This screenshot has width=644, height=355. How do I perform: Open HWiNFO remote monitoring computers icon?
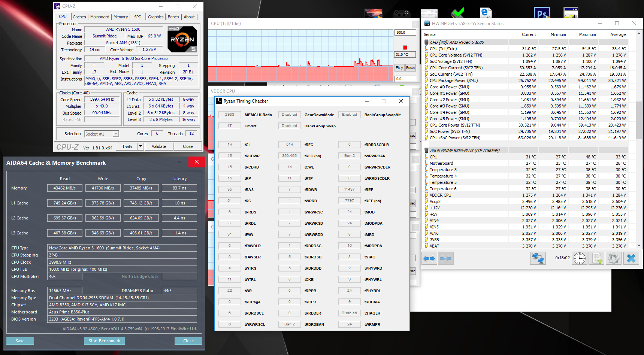[538, 258]
